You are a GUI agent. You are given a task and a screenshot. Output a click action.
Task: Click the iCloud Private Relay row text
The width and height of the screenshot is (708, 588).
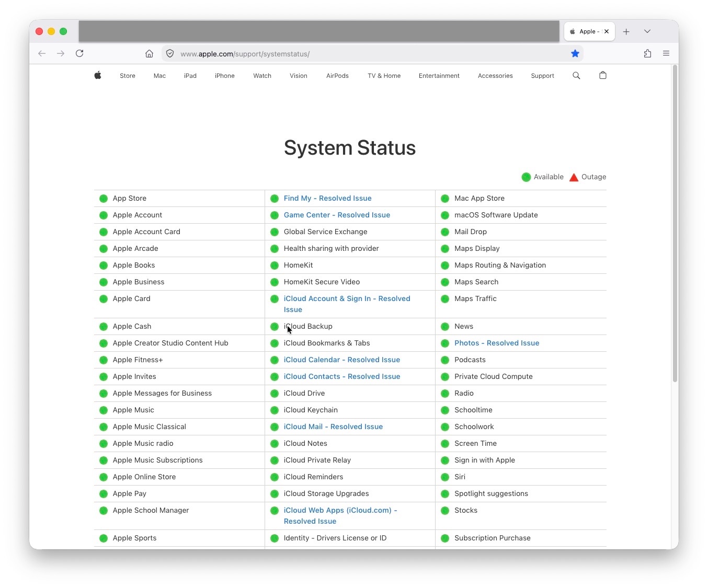pyautogui.click(x=317, y=460)
